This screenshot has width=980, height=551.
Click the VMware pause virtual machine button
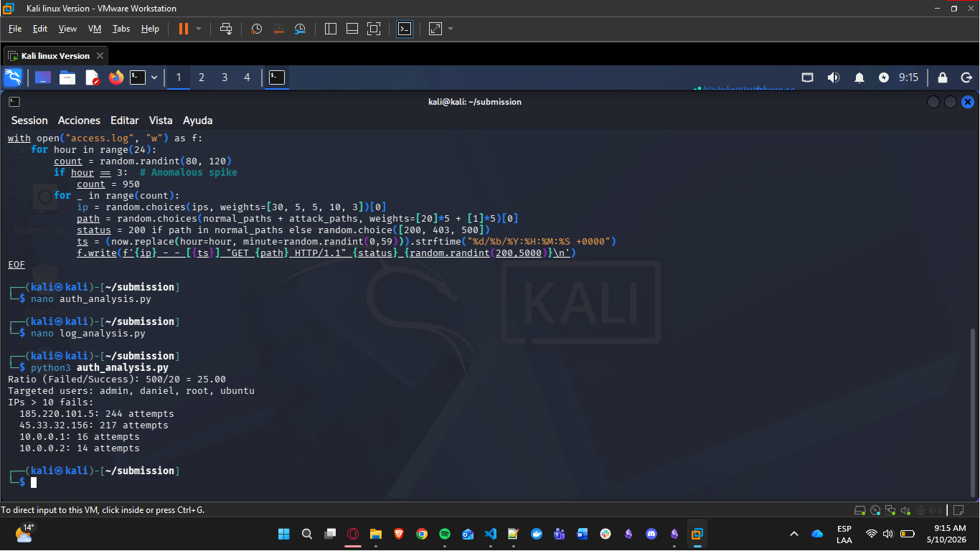click(x=184, y=29)
